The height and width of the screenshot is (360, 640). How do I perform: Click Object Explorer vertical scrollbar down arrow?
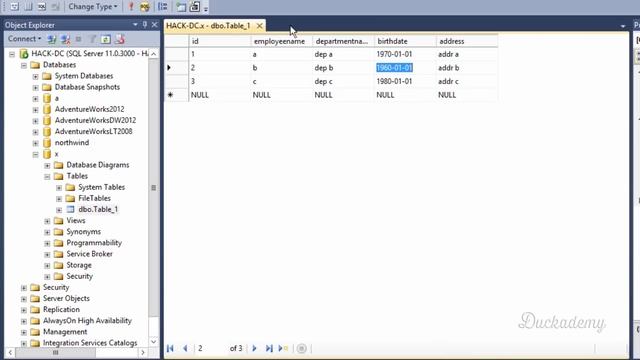(153, 342)
